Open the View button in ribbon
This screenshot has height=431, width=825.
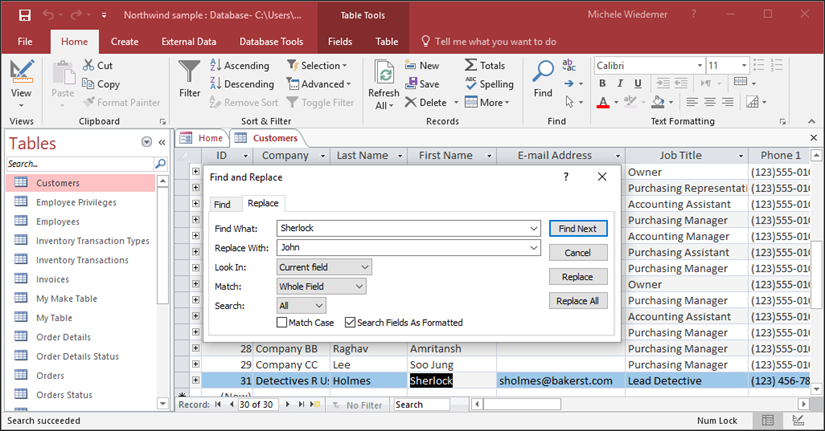point(21,83)
